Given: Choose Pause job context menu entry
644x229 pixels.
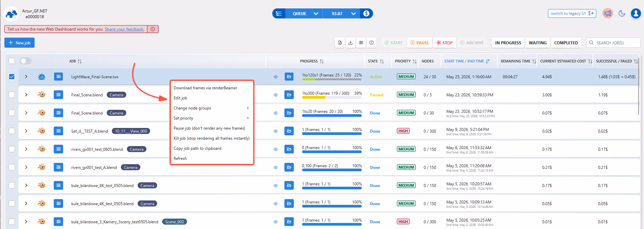Looking at the screenshot, I should click(212, 128).
